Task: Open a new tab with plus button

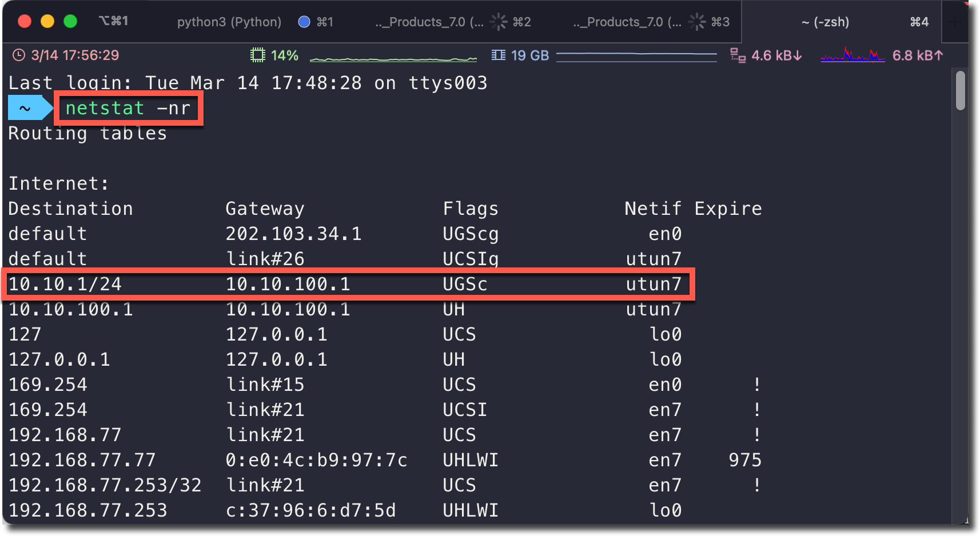Action: click(955, 22)
